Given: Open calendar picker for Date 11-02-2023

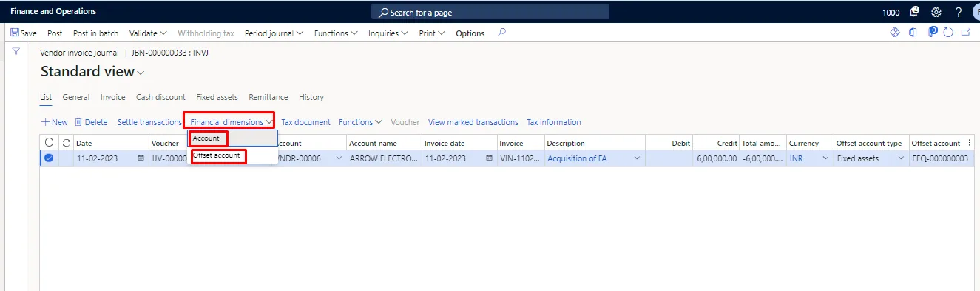Looking at the screenshot, I should [141, 158].
